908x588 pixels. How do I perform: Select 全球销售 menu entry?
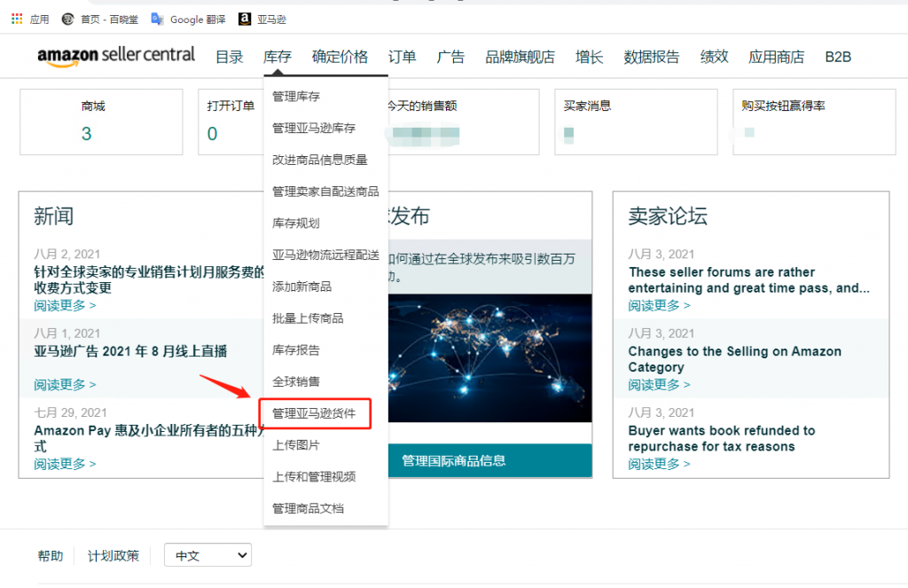click(x=296, y=381)
